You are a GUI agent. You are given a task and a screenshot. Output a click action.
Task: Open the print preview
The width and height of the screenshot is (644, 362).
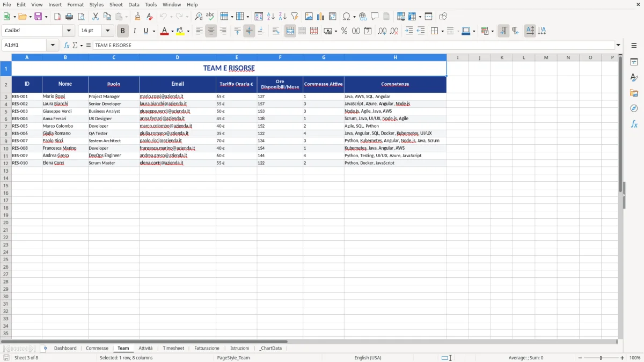(x=82, y=16)
